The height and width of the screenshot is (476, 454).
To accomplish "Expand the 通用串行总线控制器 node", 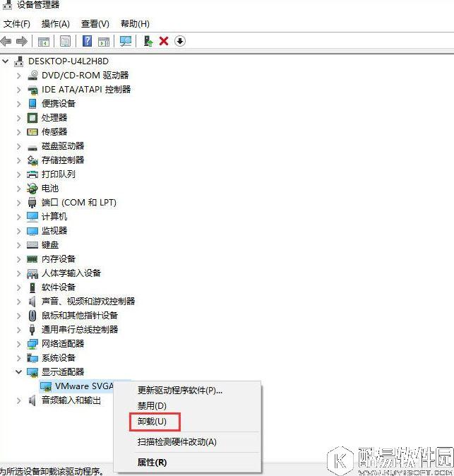I will (x=19, y=330).
